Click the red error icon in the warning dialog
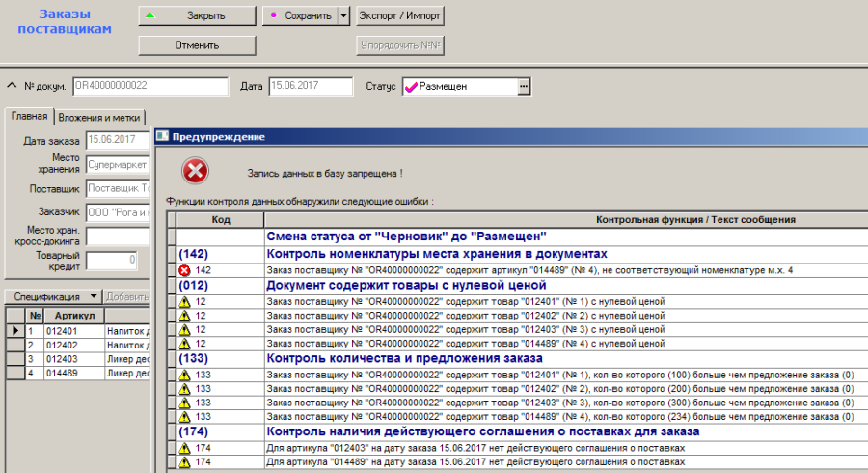 [x=195, y=171]
